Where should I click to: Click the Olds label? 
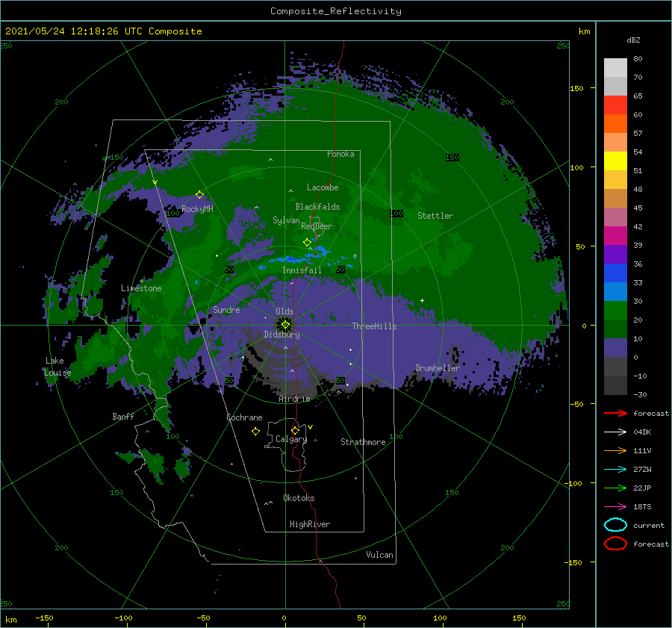pos(284,311)
